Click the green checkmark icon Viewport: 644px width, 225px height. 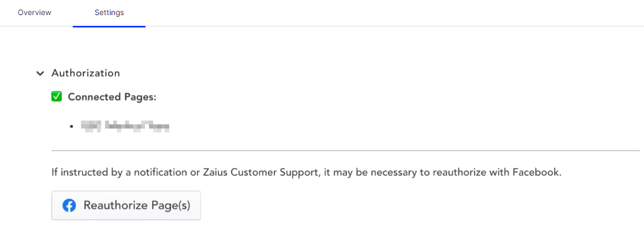pos(57,97)
